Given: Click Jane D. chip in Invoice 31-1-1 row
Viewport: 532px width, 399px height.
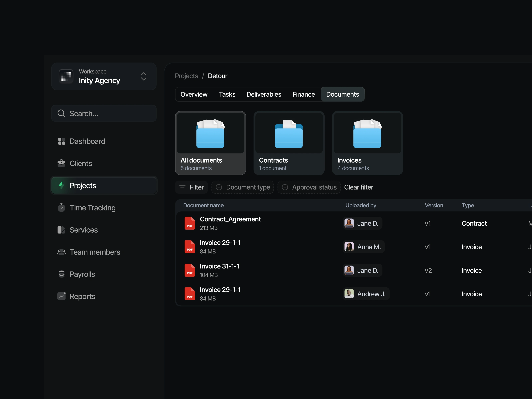Looking at the screenshot, I should click(x=362, y=270).
